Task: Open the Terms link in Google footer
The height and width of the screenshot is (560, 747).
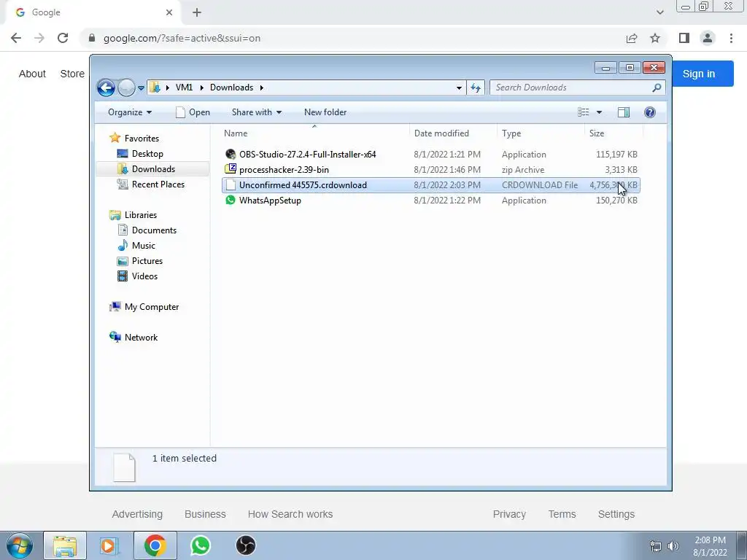Action: [562, 514]
